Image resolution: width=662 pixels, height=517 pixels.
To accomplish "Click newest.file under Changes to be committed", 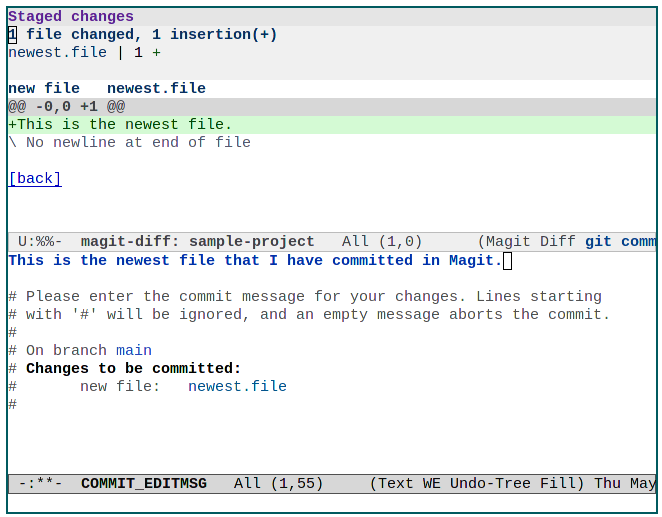I will (x=237, y=387).
